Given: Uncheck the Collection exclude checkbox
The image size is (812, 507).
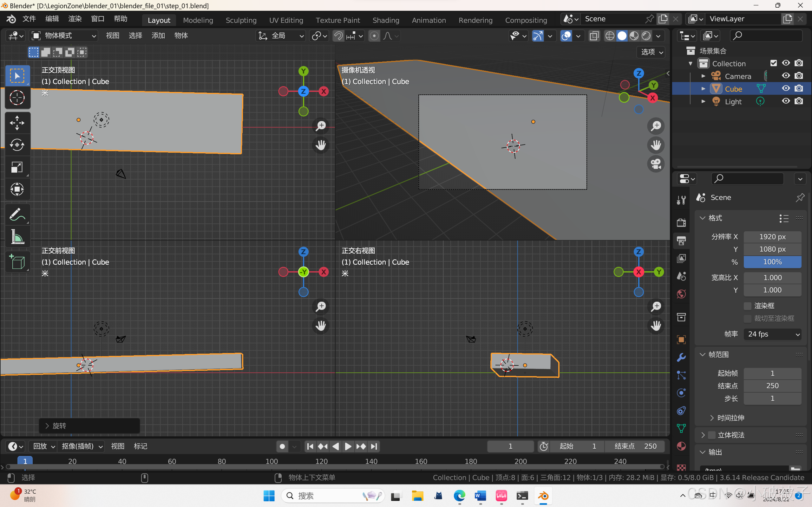Looking at the screenshot, I should (773, 63).
